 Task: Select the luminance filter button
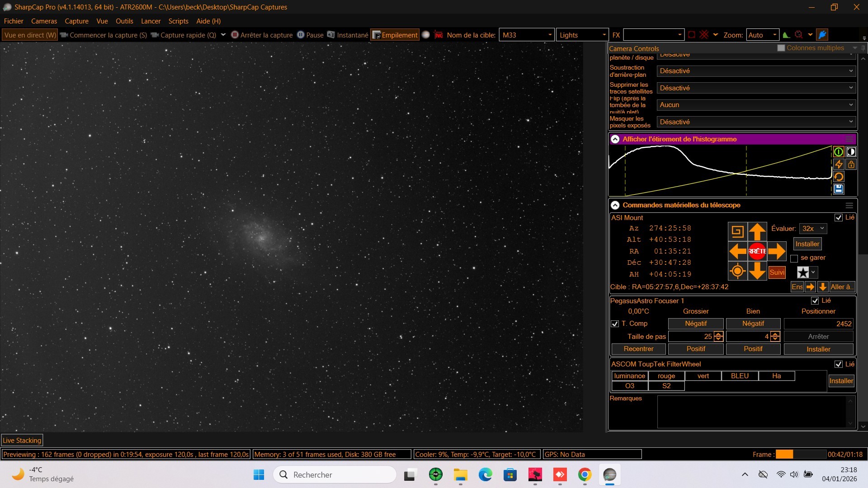tap(629, 376)
